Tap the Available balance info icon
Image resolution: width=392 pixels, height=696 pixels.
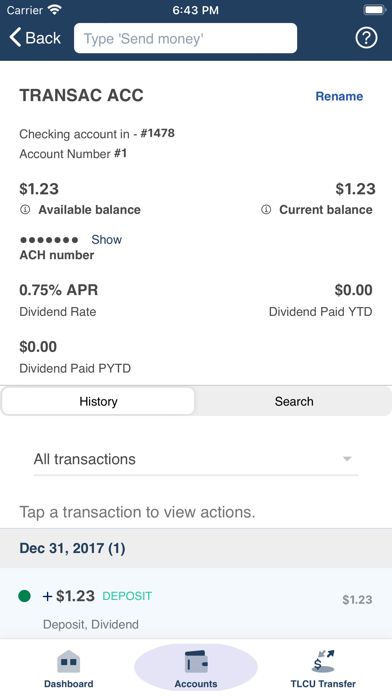tap(25, 210)
